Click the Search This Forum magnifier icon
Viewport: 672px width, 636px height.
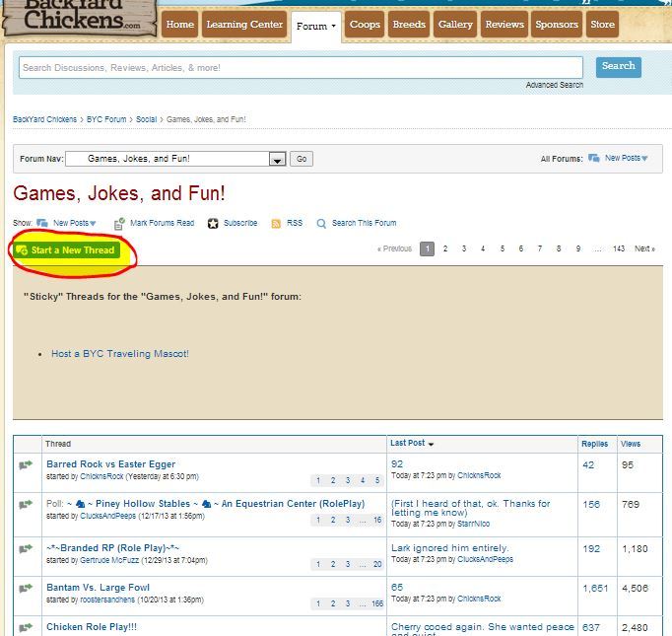(x=321, y=224)
